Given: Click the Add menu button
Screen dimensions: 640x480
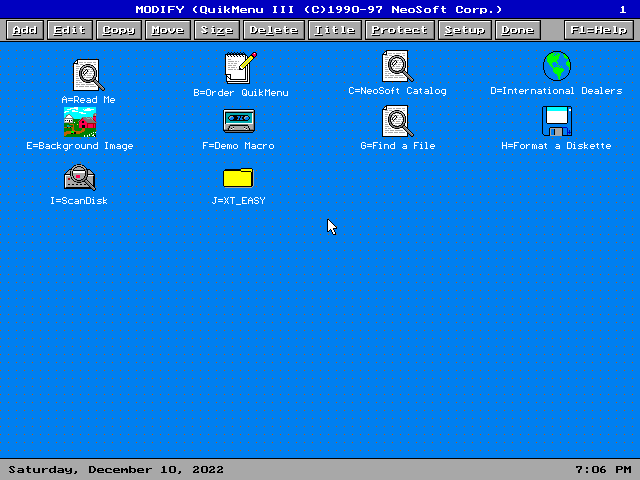Looking at the screenshot, I should tap(25, 30).
